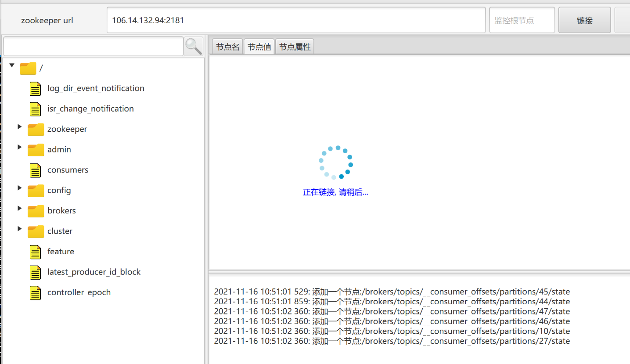Click the magnifier search icon
The width and height of the screenshot is (630, 364).
pos(194,46)
